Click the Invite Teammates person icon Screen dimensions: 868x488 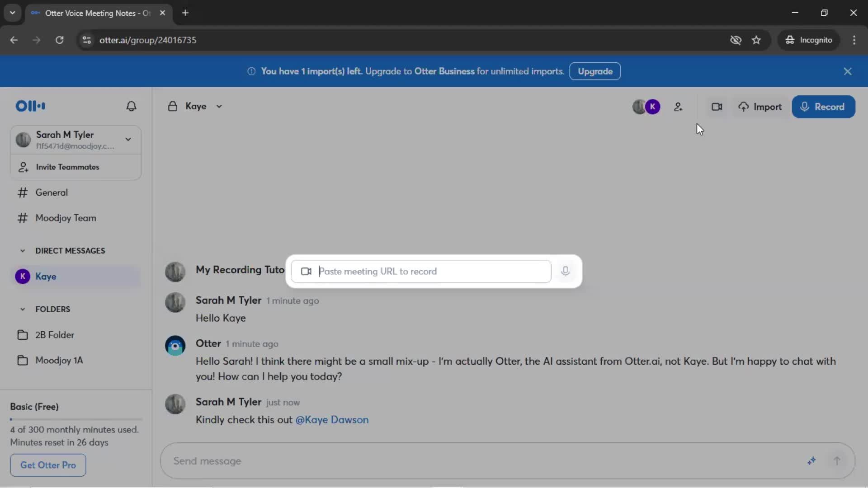click(23, 167)
